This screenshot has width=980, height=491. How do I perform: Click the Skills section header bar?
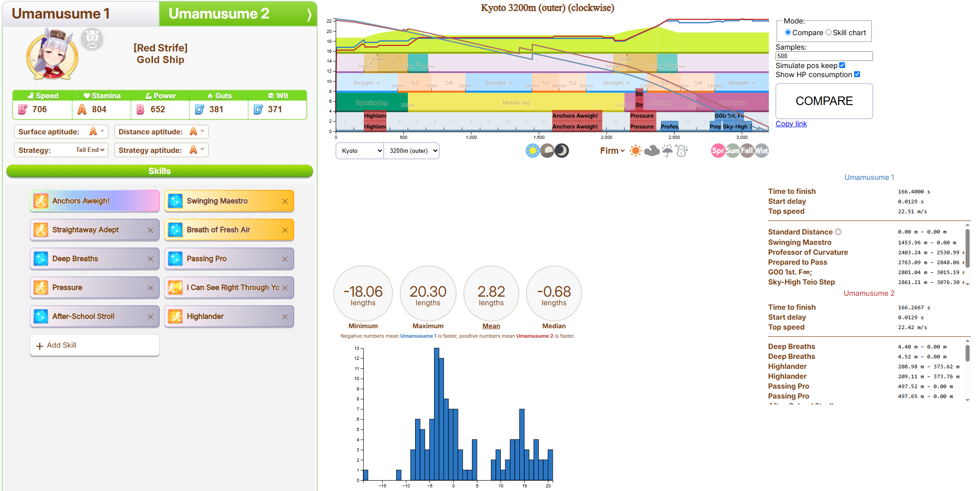pos(160,171)
